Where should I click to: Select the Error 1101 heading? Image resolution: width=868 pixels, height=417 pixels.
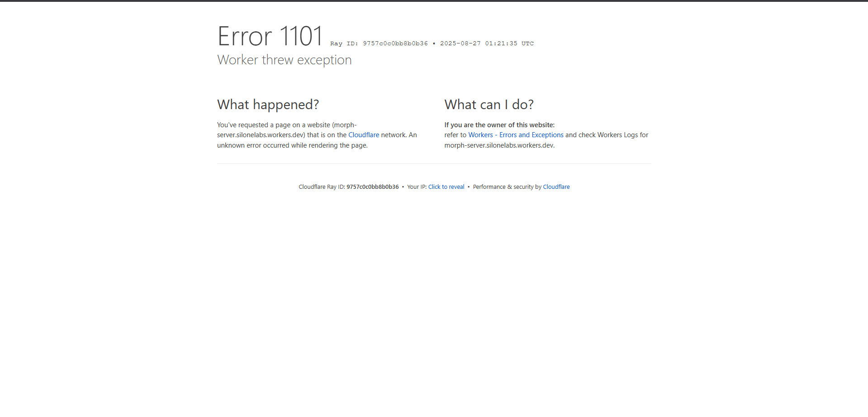pyautogui.click(x=270, y=36)
